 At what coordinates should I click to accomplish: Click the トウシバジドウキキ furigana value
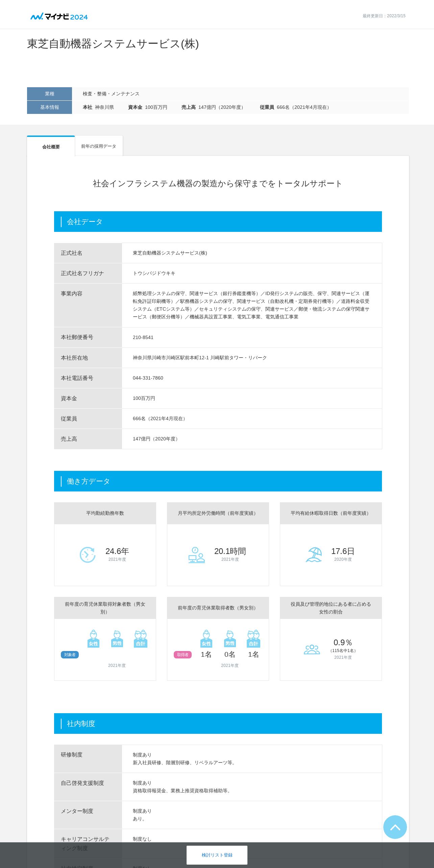154,273
